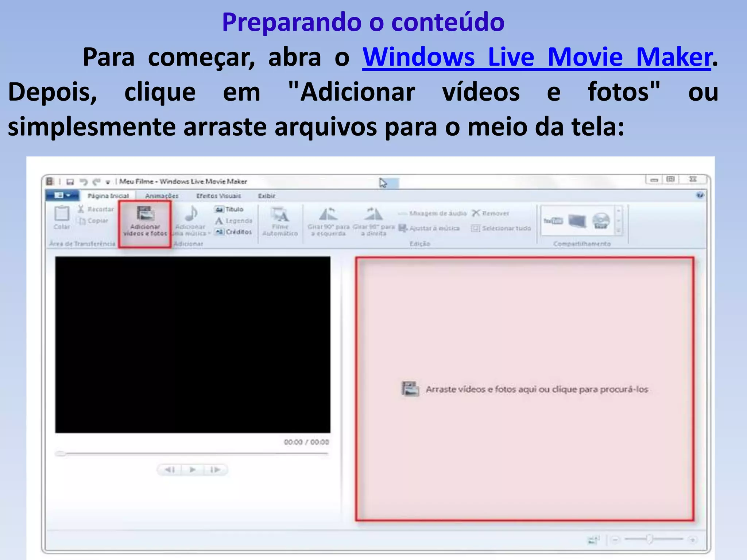
Task: Select the Legenda option
Action: 233,221
